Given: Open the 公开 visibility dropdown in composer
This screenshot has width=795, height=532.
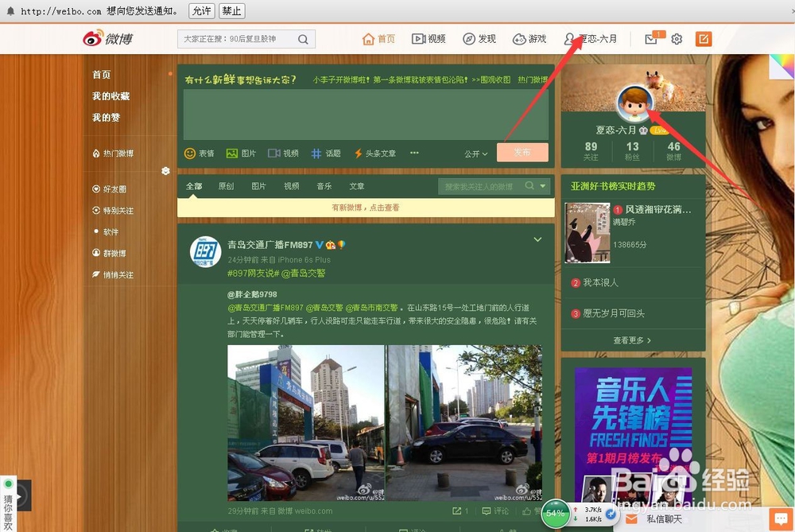Looking at the screenshot, I should (474, 153).
